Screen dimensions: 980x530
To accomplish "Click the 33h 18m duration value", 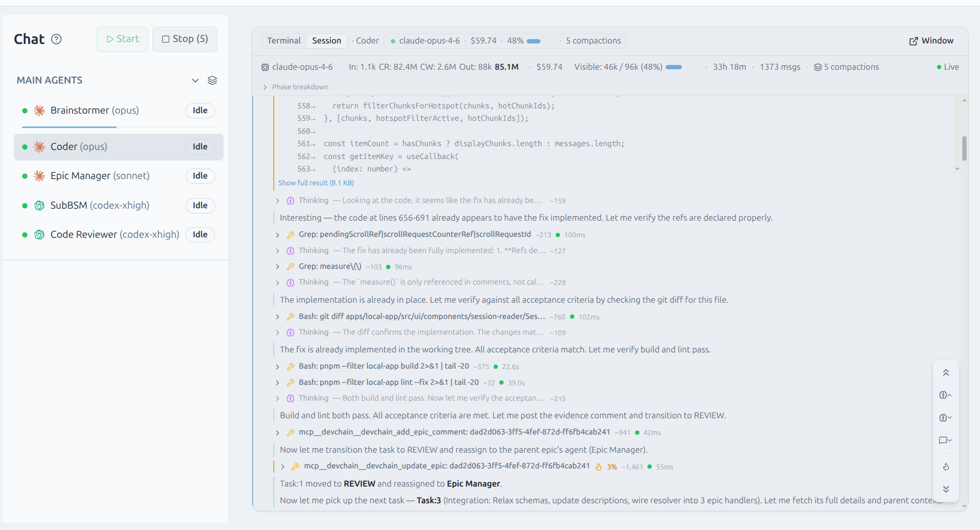I will (x=729, y=67).
